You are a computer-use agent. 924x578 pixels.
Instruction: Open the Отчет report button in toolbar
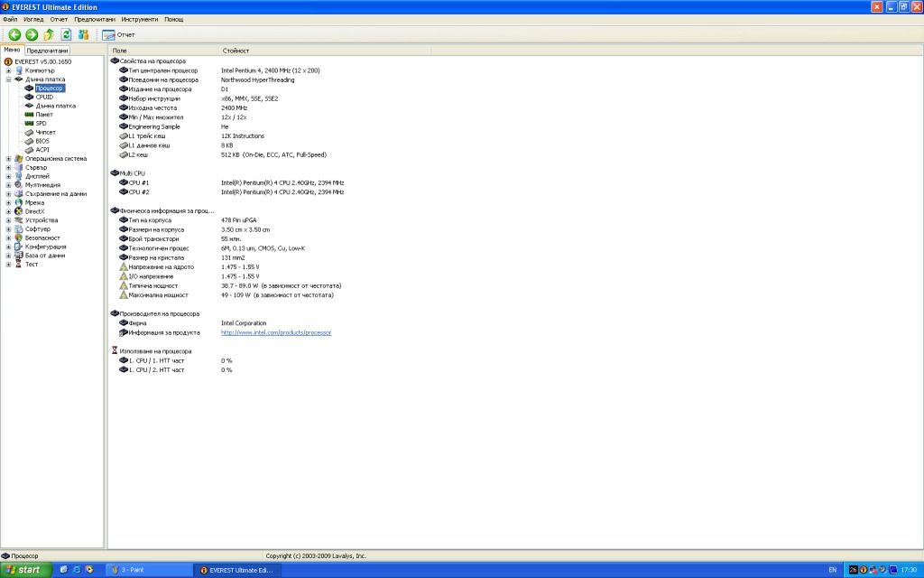[x=118, y=35]
